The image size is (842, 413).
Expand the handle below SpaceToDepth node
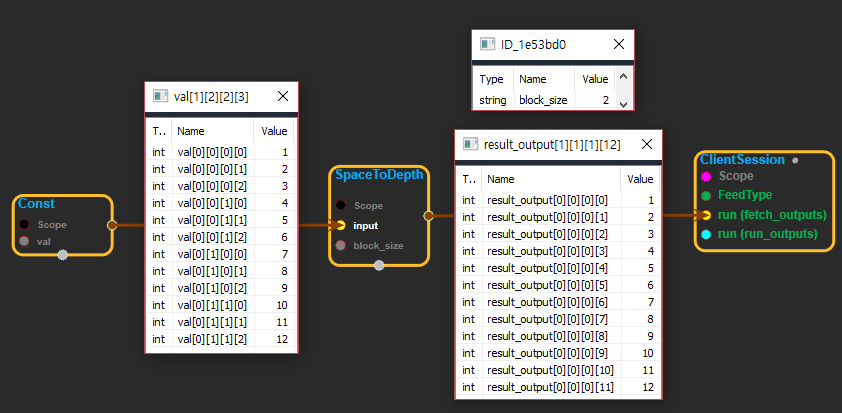(x=379, y=265)
